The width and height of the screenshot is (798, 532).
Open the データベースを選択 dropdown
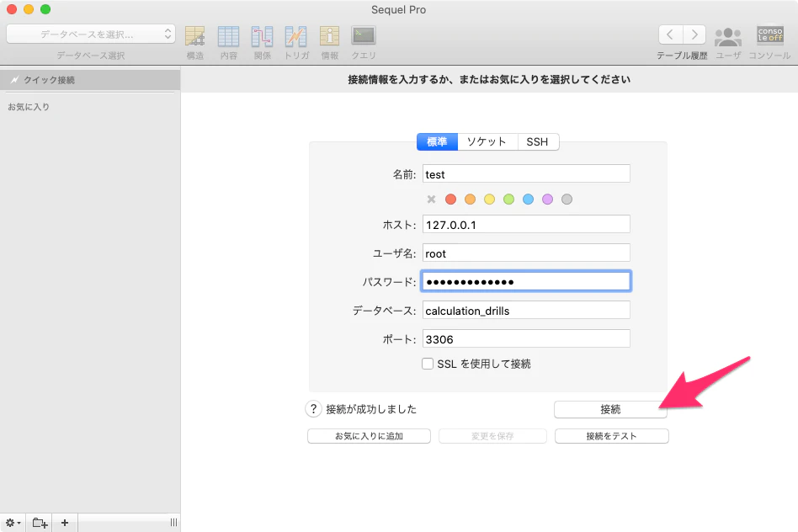click(x=91, y=35)
